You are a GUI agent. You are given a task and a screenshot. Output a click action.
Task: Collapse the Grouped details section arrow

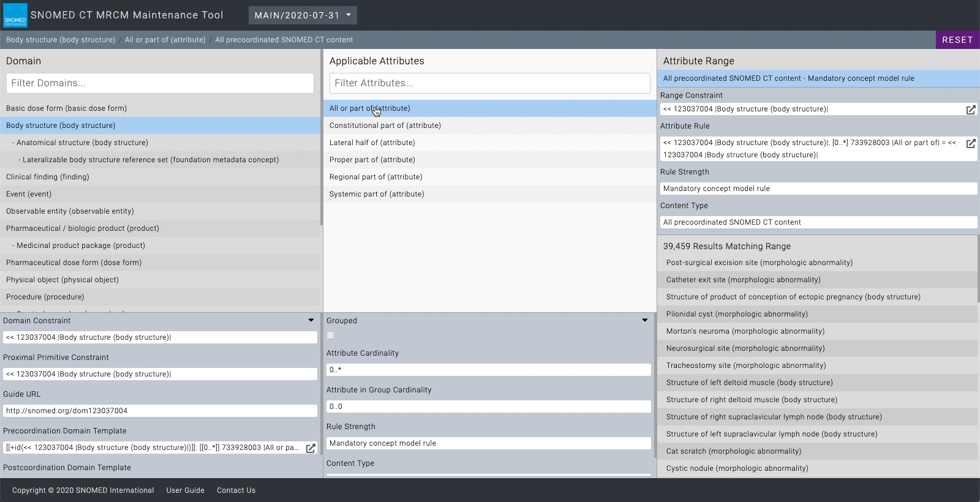[x=645, y=320]
